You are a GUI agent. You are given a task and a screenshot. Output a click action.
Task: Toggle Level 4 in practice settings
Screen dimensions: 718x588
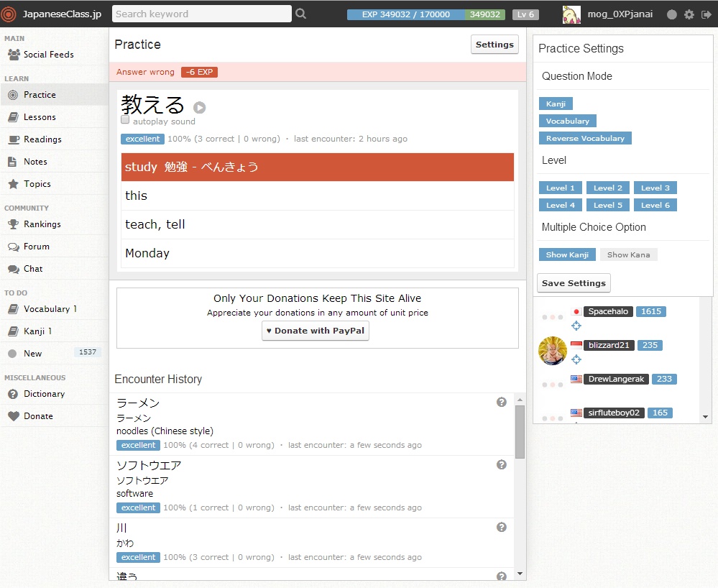click(560, 205)
